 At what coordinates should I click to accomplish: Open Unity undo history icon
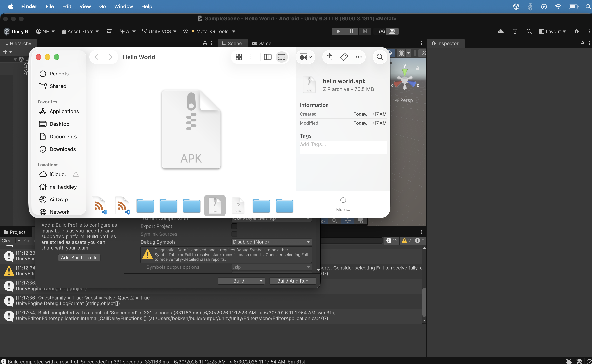click(x=515, y=31)
